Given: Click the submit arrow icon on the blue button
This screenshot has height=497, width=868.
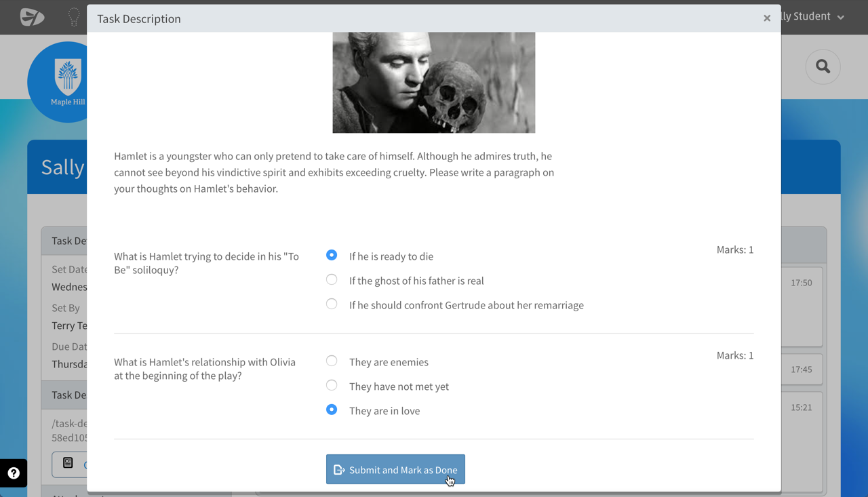Looking at the screenshot, I should [x=338, y=469].
